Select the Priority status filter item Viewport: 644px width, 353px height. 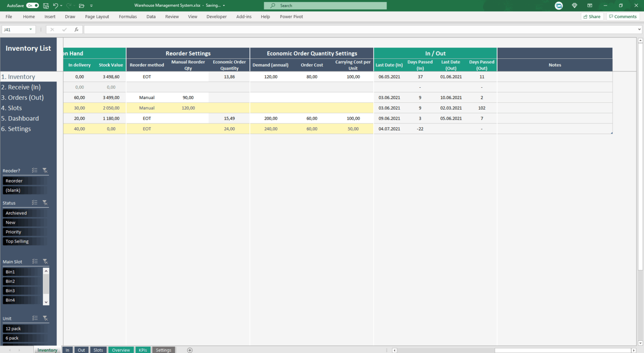[25, 232]
